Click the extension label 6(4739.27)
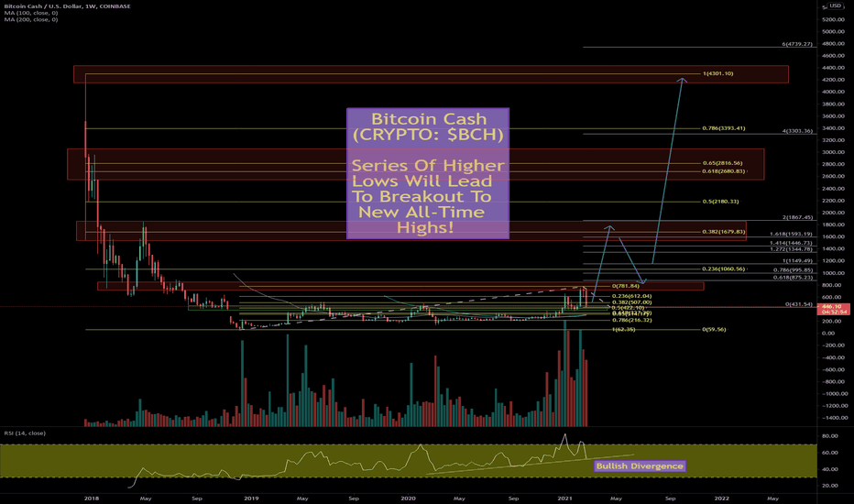 coord(797,44)
